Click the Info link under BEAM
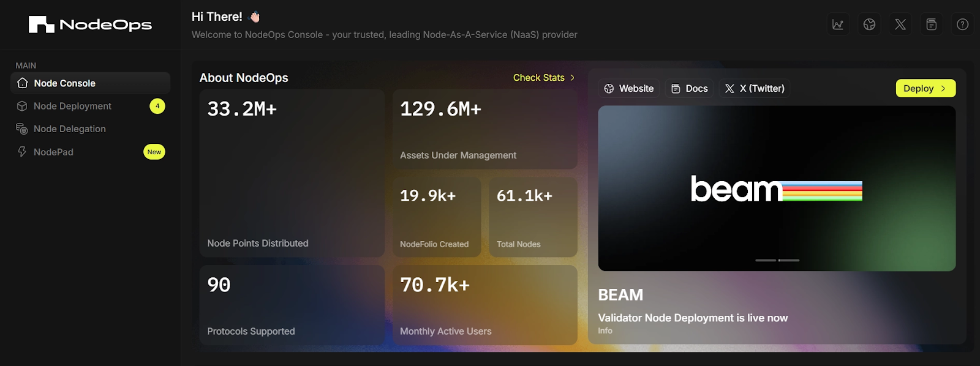 tap(605, 331)
